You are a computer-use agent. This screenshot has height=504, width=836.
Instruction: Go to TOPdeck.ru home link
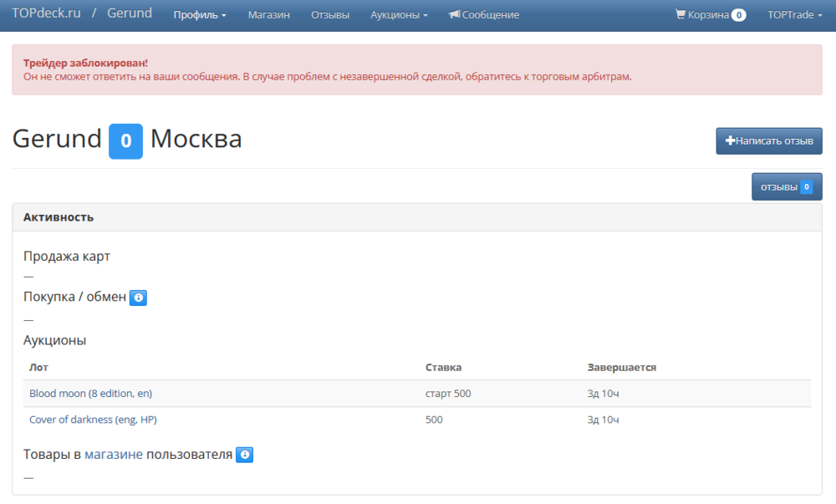[46, 14]
